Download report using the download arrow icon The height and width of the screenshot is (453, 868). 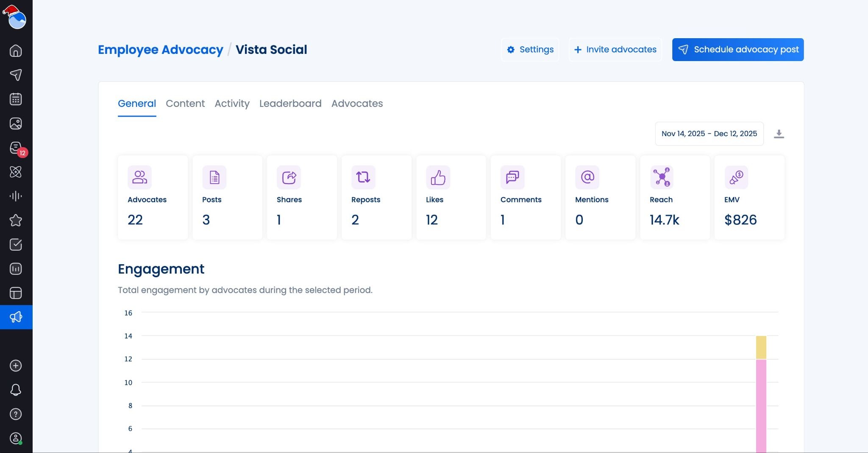pyautogui.click(x=779, y=134)
